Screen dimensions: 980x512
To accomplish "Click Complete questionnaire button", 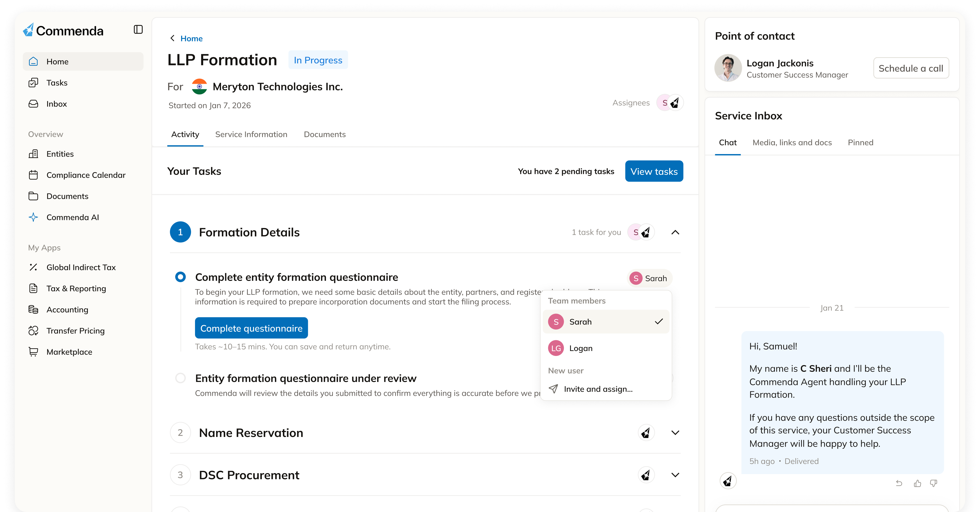I will 251,328.
